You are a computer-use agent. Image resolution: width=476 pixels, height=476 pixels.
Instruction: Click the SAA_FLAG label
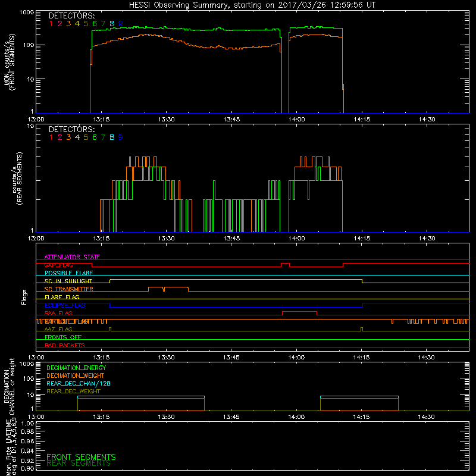click(x=58, y=313)
